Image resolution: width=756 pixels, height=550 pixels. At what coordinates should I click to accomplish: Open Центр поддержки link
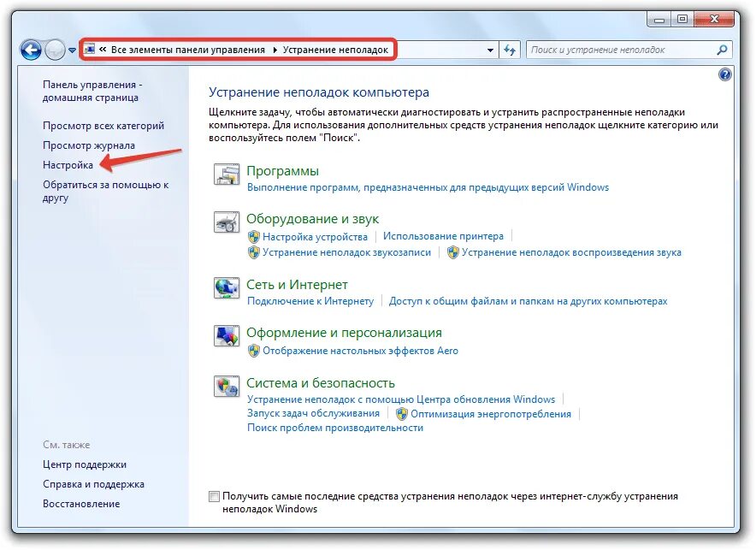85,464
